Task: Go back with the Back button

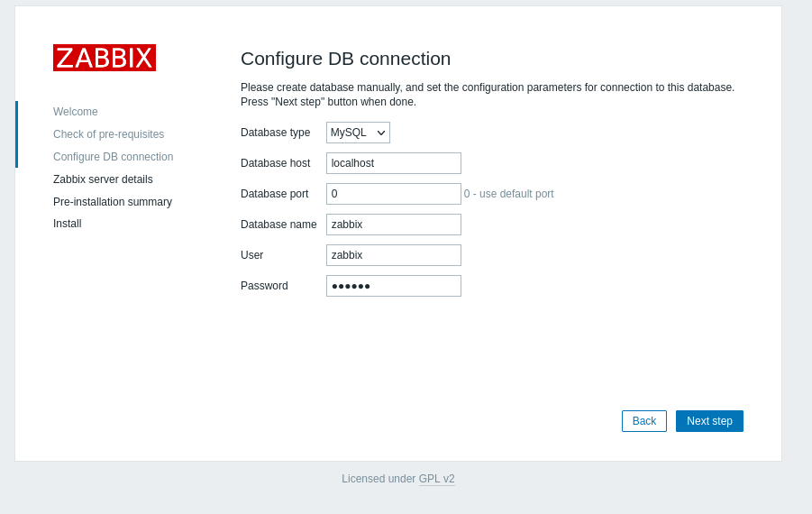Action: pyautogui.click(x=644, y=421)
